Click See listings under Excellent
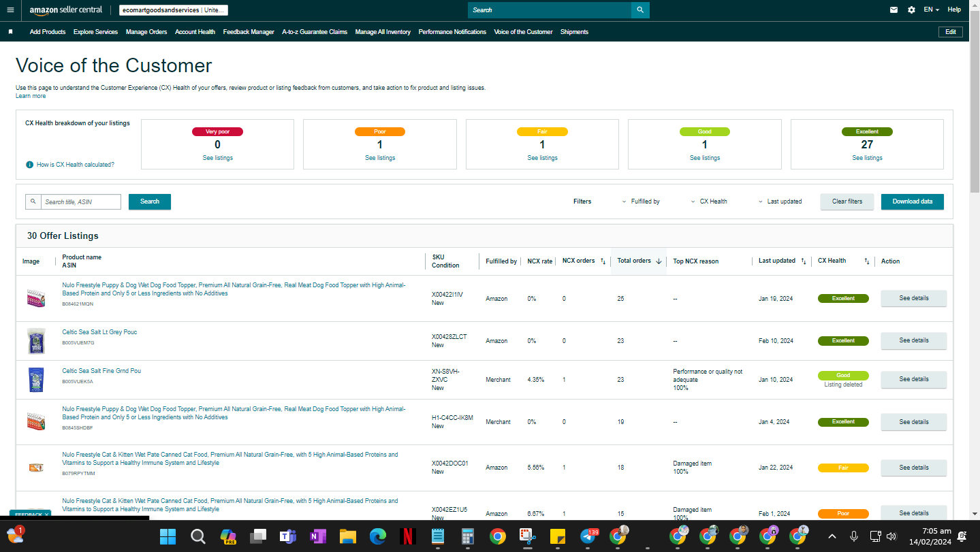This screenshot has height=552, width=980. click(867, 158)
